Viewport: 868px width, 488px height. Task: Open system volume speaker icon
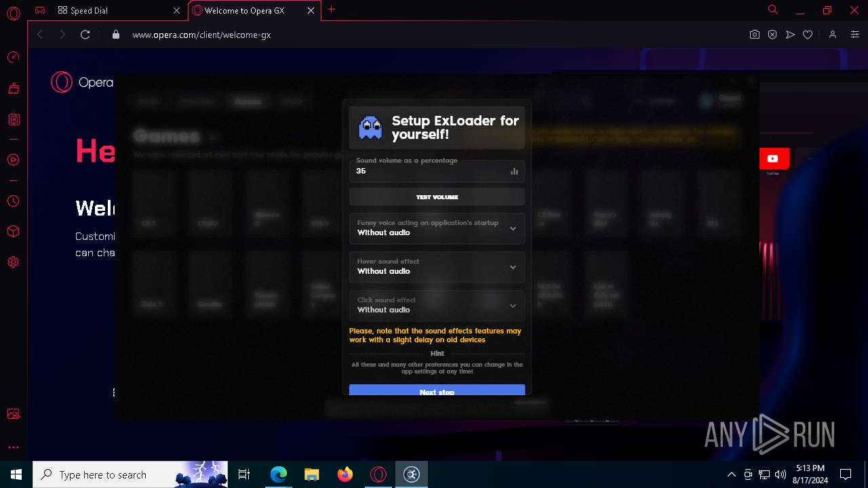pyautogui.click(x=781, y=474)
